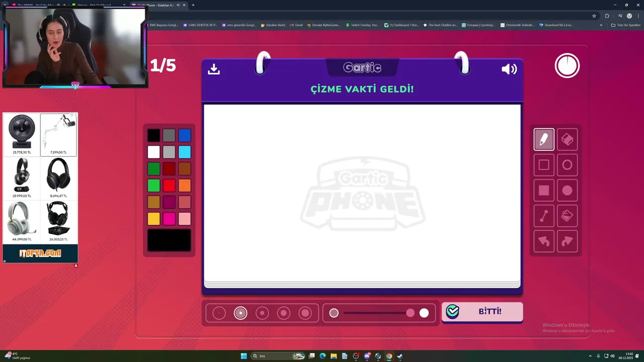Select the pencil drawing tool

tap(543, 139)
